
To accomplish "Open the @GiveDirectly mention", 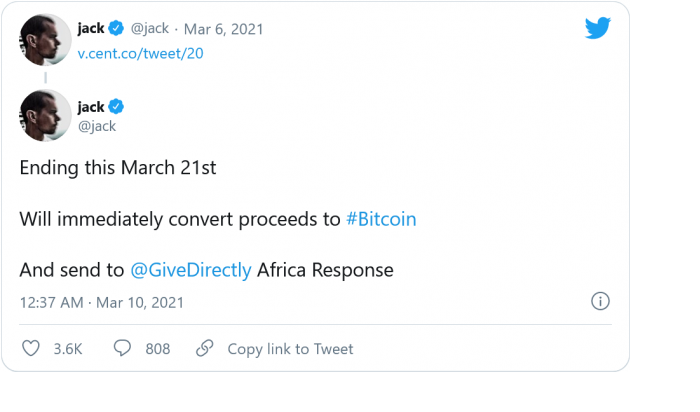I will 190,270.
